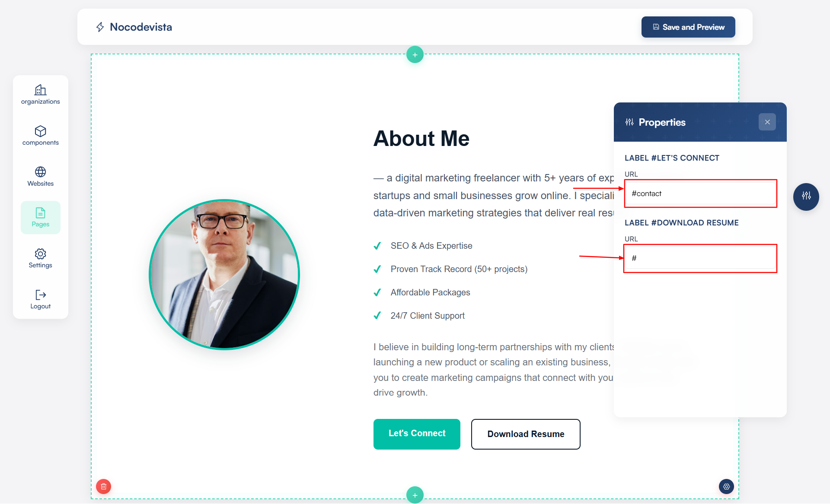Click the Let's Connect button

pos(417,434)
